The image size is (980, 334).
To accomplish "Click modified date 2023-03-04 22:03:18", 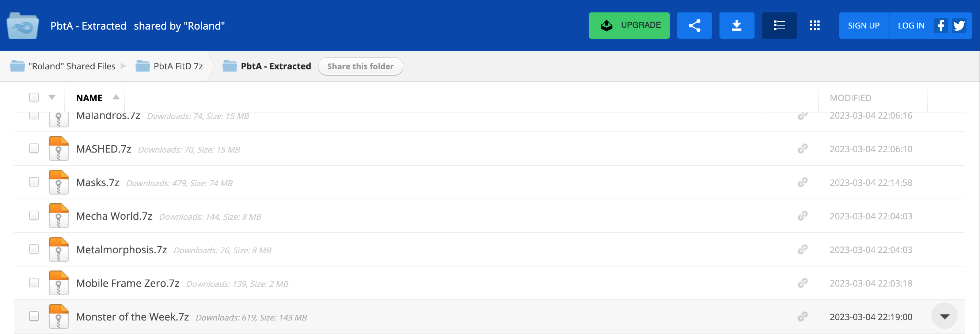I will point(871,283).
